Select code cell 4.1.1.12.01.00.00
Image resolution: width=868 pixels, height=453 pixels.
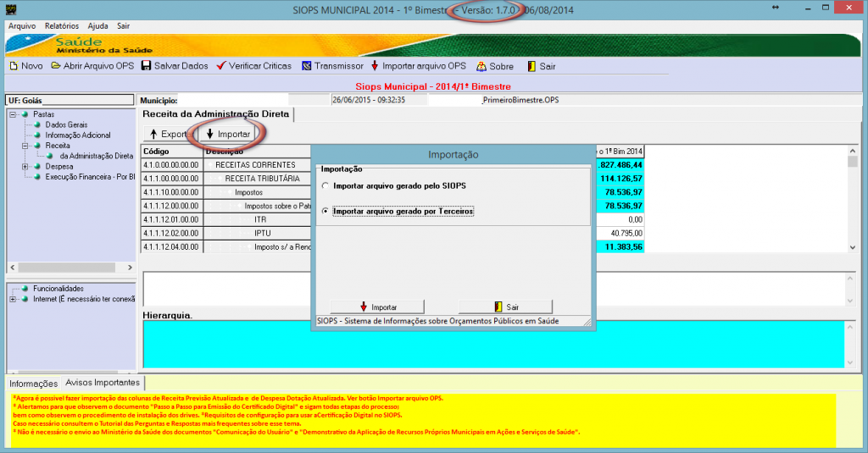[172, 219]
